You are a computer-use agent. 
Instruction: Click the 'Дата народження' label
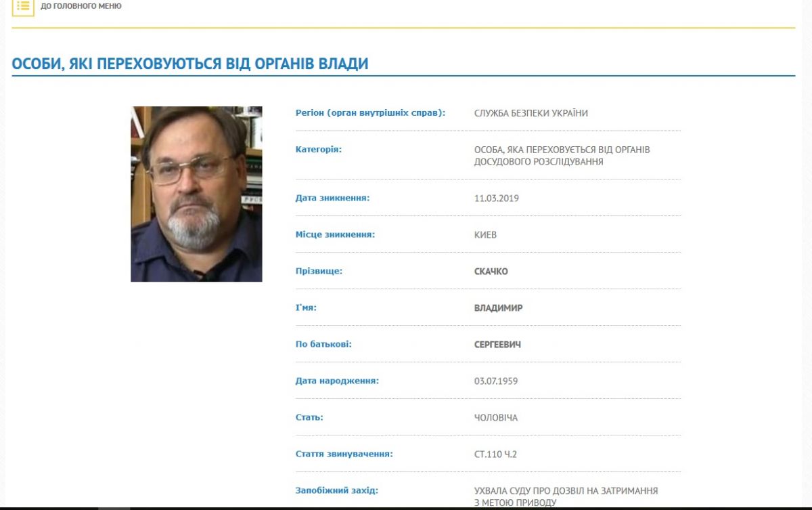337,381
